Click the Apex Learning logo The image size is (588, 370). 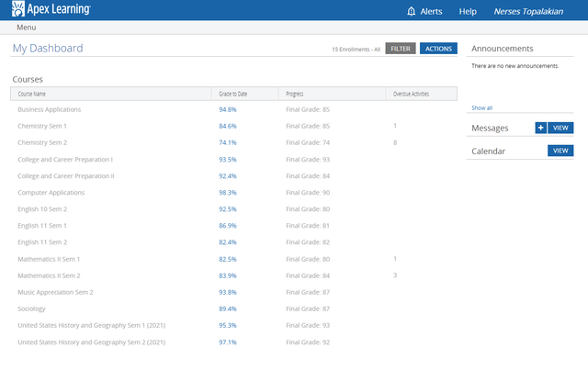coord(51,8)
